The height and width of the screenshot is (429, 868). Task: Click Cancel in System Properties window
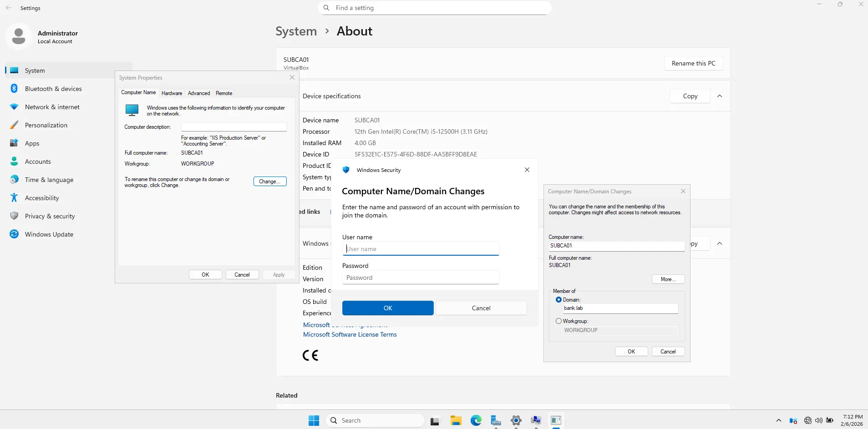242,275
